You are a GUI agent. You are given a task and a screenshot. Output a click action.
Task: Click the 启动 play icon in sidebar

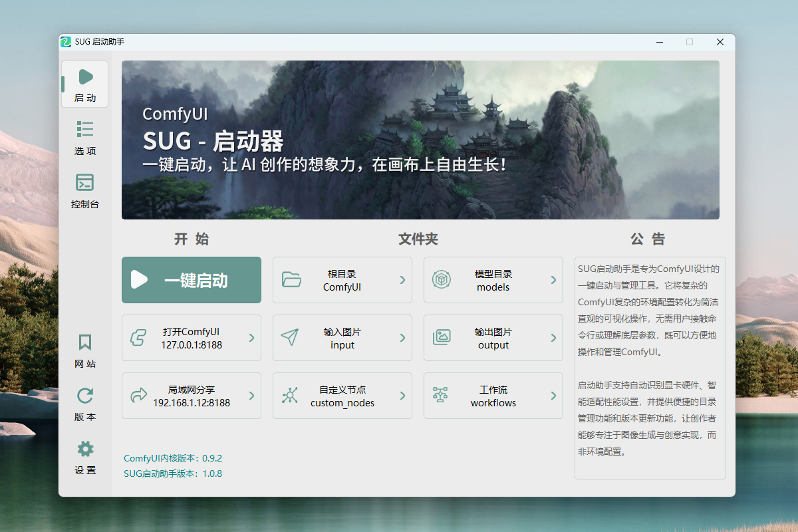click(x=85, y=77)
